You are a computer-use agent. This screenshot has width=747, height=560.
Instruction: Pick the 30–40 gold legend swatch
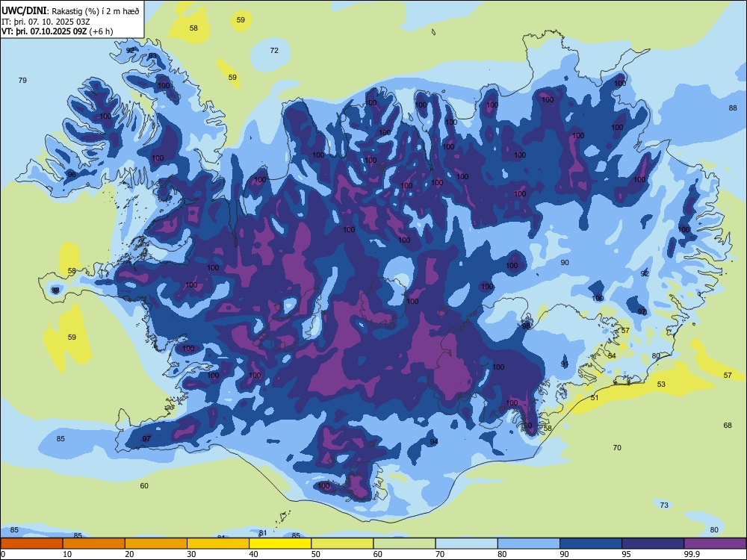pos(218,544)
